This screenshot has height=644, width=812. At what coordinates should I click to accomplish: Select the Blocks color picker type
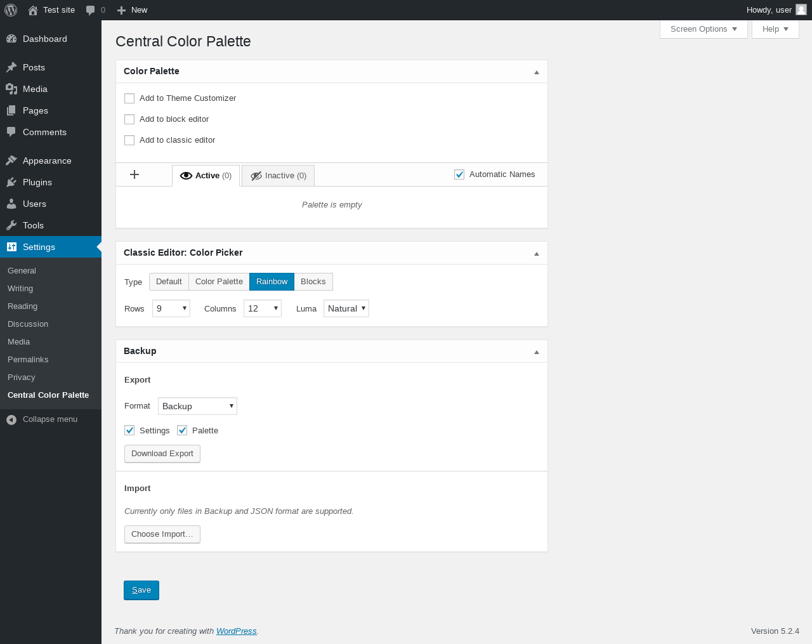[313, 282]
